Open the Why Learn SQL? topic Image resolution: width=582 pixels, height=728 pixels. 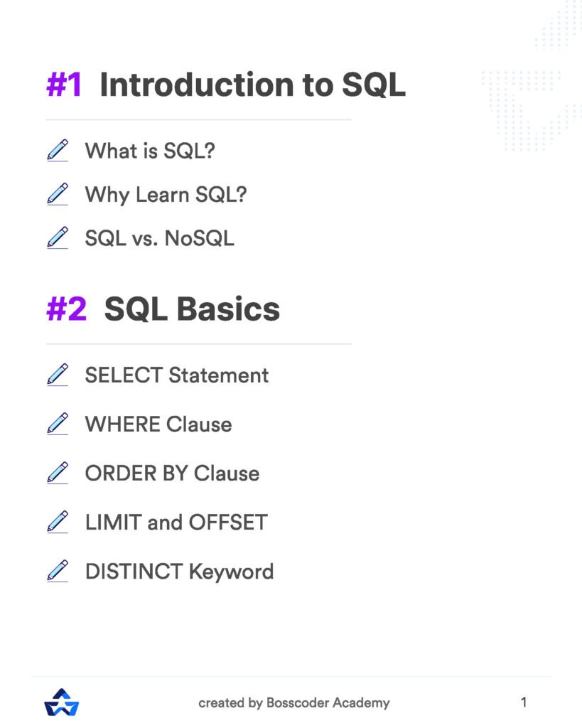166,194
